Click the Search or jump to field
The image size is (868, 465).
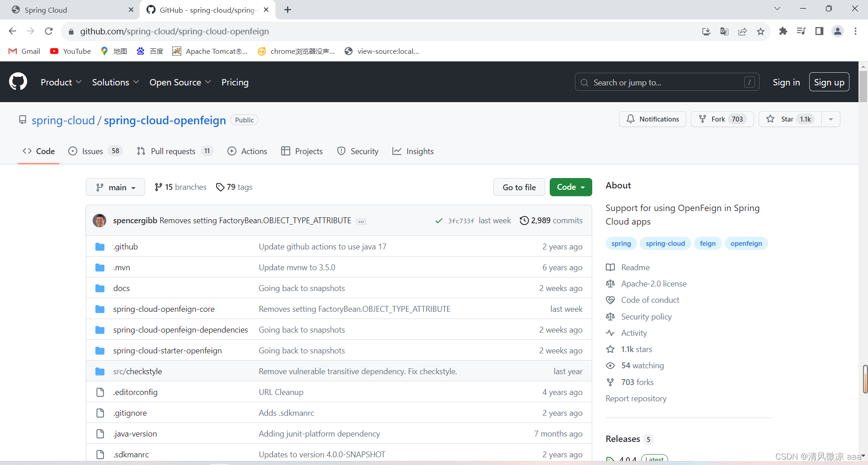[667, 82]
